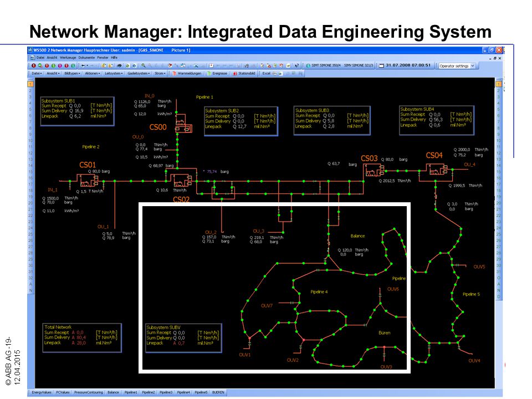Click the Pipeline 2 diagram label
The width and height of the screenshot is (532, 399).
(x=90, y=147)
